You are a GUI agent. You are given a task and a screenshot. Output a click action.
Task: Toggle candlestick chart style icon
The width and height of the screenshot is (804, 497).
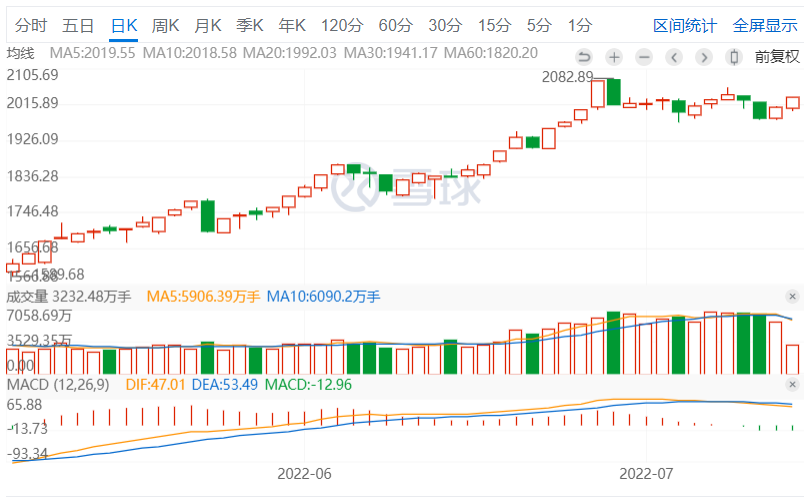734,57
